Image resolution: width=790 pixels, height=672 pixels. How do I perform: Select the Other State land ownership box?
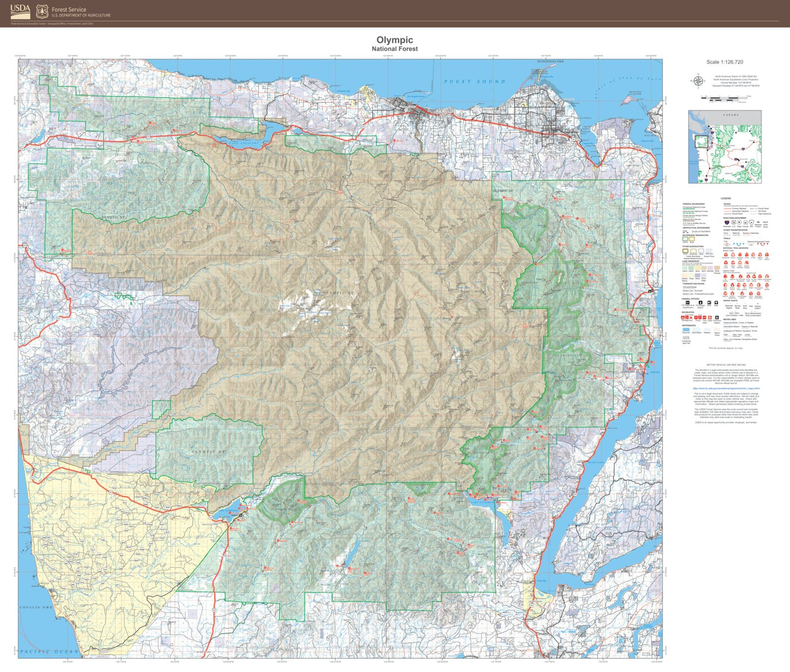(x=704, y=275)
